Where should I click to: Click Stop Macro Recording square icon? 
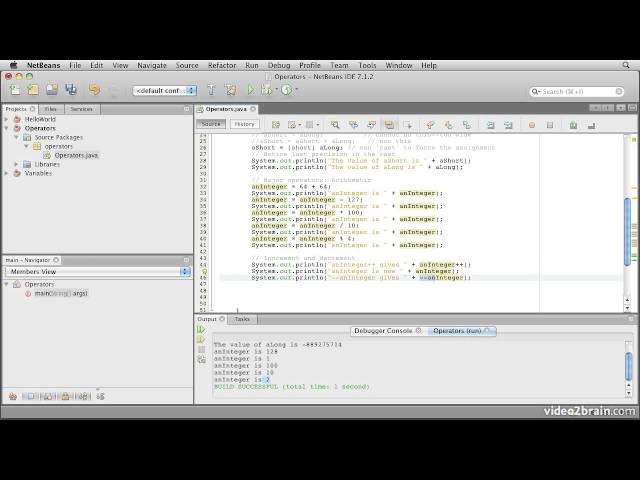pos(550,125)
